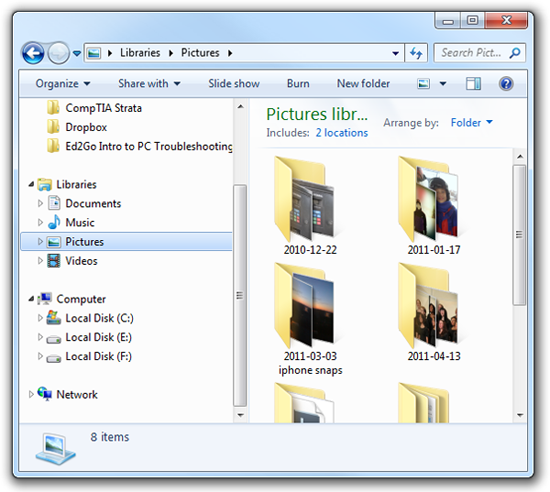Viewport: 550px width, 492px height.
Task: Click the search magnifier icon
Action: (515, 53)
